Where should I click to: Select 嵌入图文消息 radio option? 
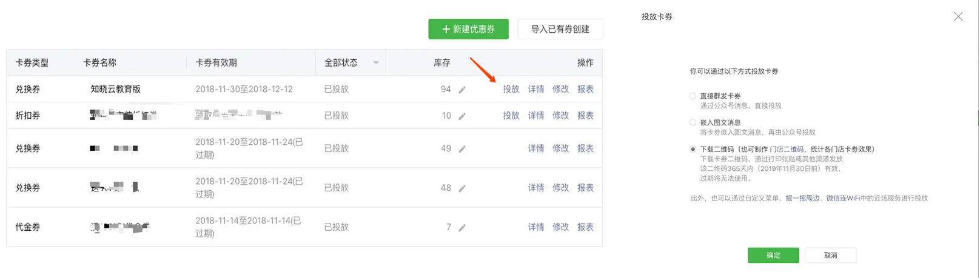pyautogui.click(x=693, y=122)
